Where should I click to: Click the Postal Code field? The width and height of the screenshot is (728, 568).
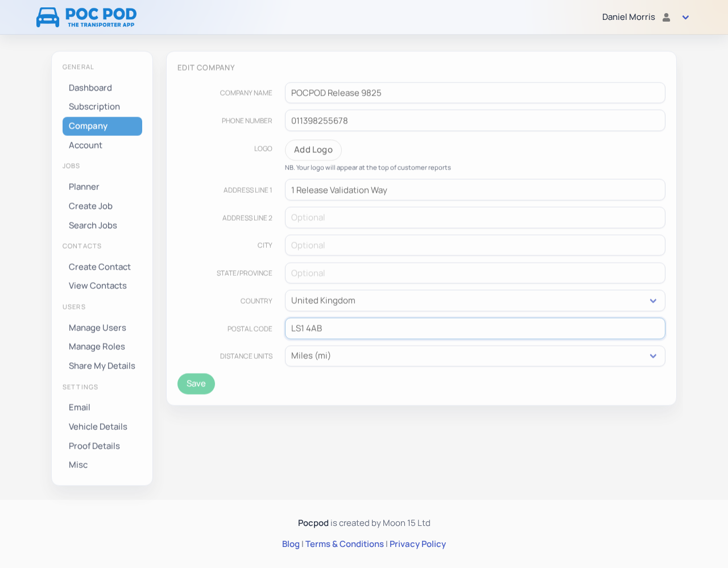[x=475, y=329]
